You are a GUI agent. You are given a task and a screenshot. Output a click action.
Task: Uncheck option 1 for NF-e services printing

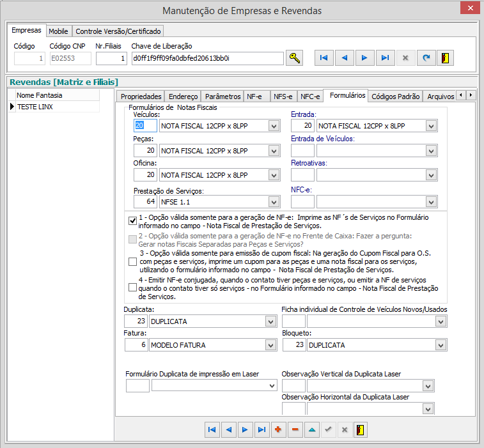[x=132, y=221]
